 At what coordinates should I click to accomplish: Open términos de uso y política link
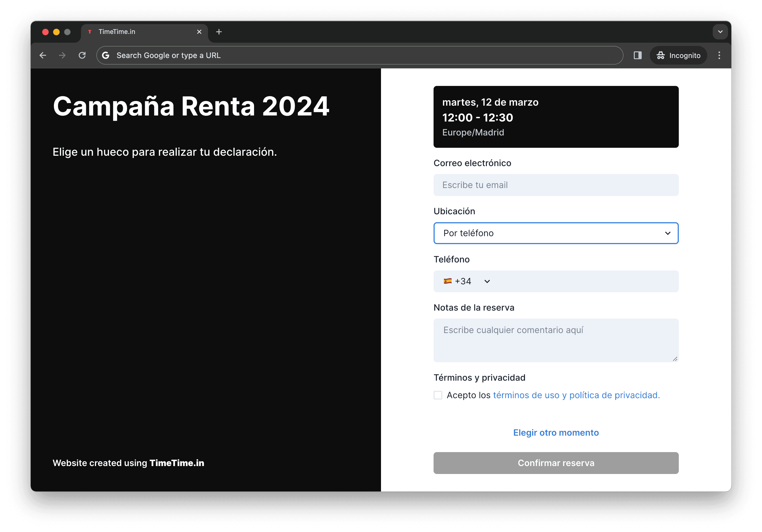pos(576,395)
